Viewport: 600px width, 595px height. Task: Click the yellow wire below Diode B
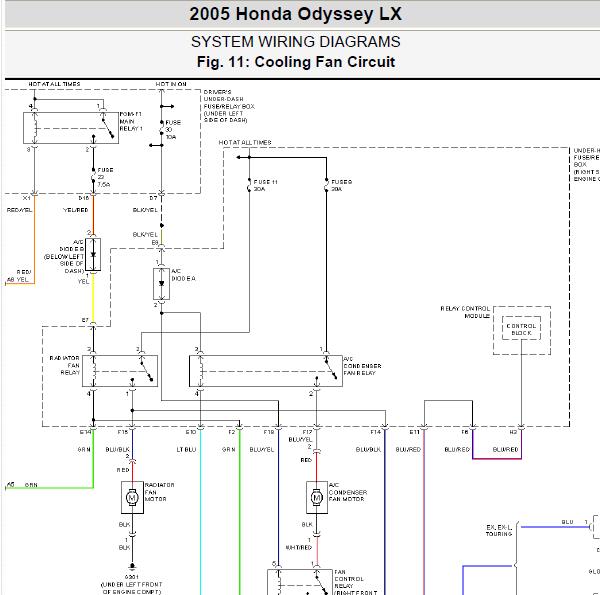[93, 297]
